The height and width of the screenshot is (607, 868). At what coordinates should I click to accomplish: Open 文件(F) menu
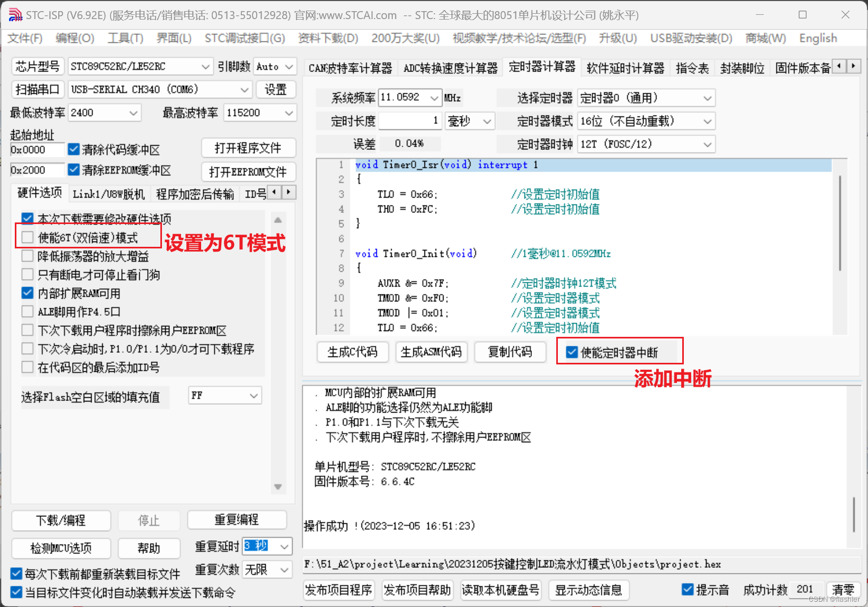pos(25,38)
